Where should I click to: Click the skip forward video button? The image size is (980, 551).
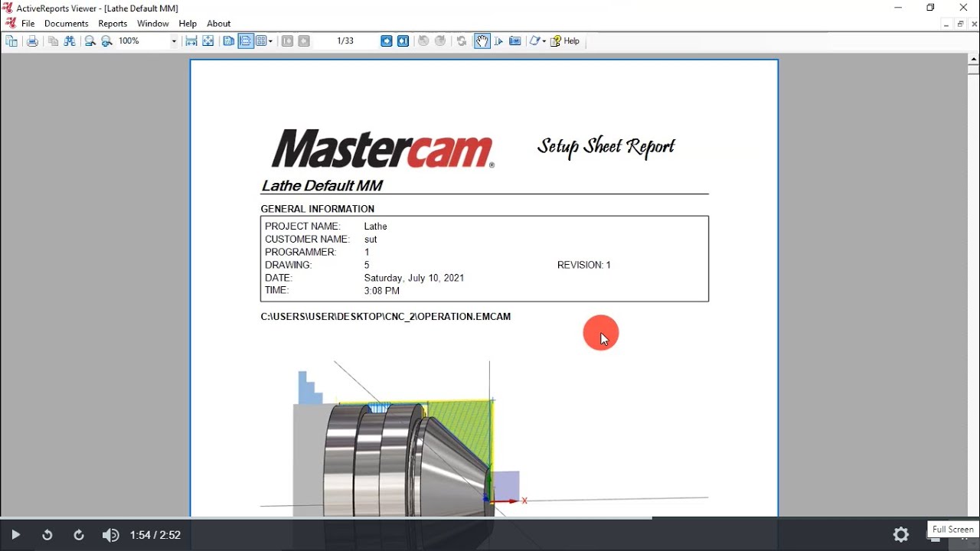coord(79,535)
